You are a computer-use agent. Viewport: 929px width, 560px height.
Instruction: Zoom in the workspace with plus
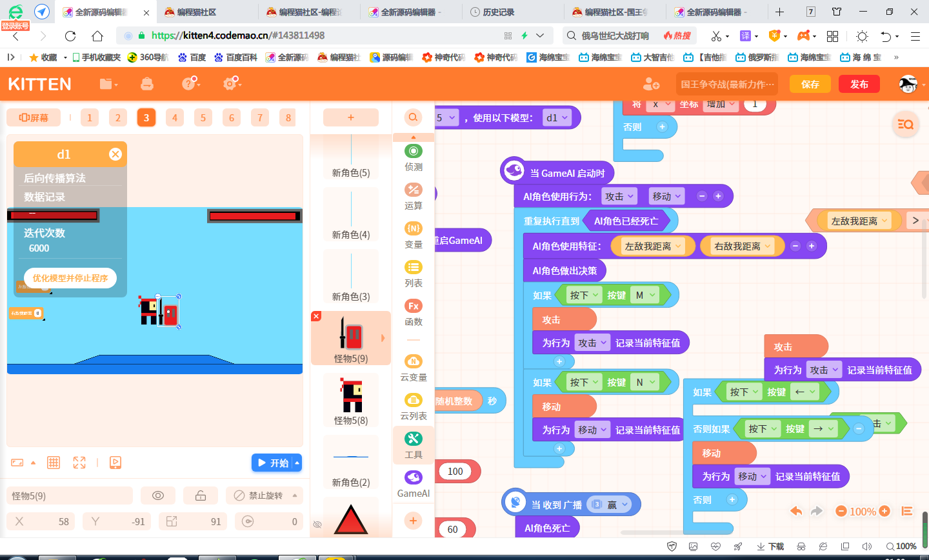[x=884, y=511]
